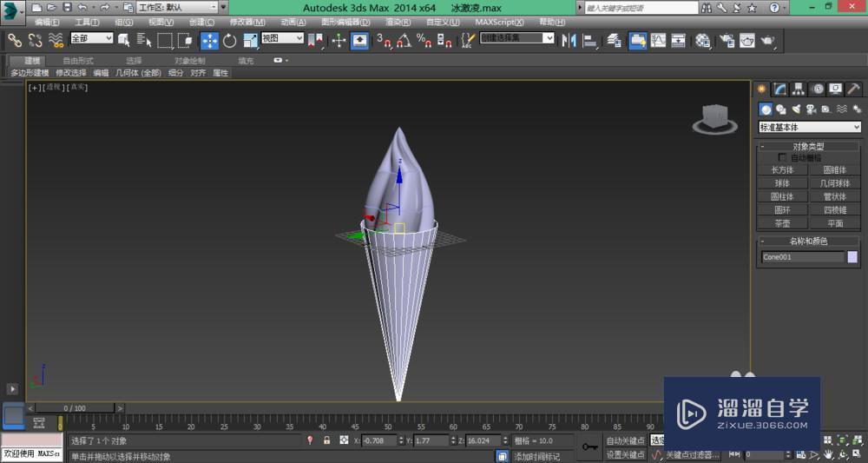Click the 长方体 button

pyautogui.click(x=782, y=170)
